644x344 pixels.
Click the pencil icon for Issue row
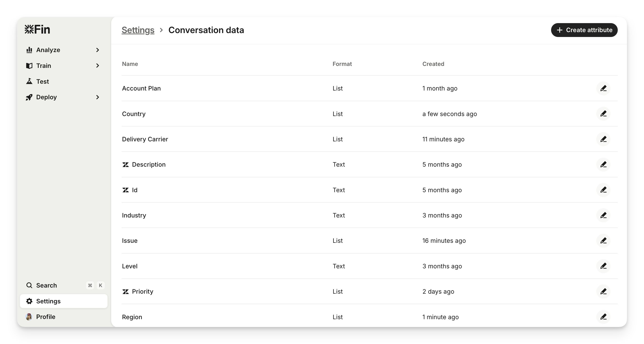603,241
